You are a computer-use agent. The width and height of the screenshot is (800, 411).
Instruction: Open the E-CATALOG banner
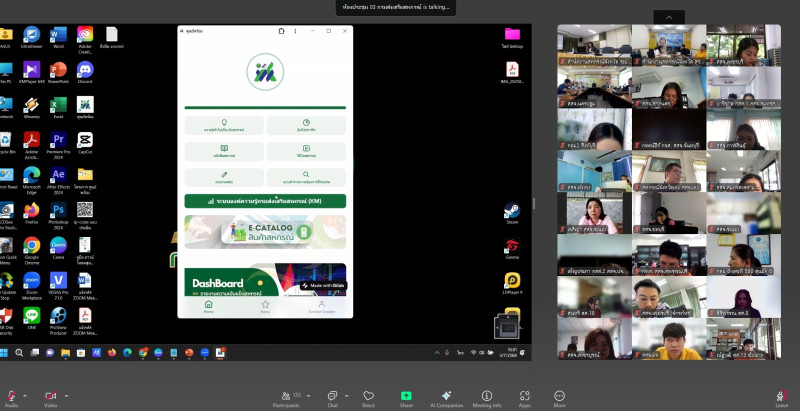265,232
